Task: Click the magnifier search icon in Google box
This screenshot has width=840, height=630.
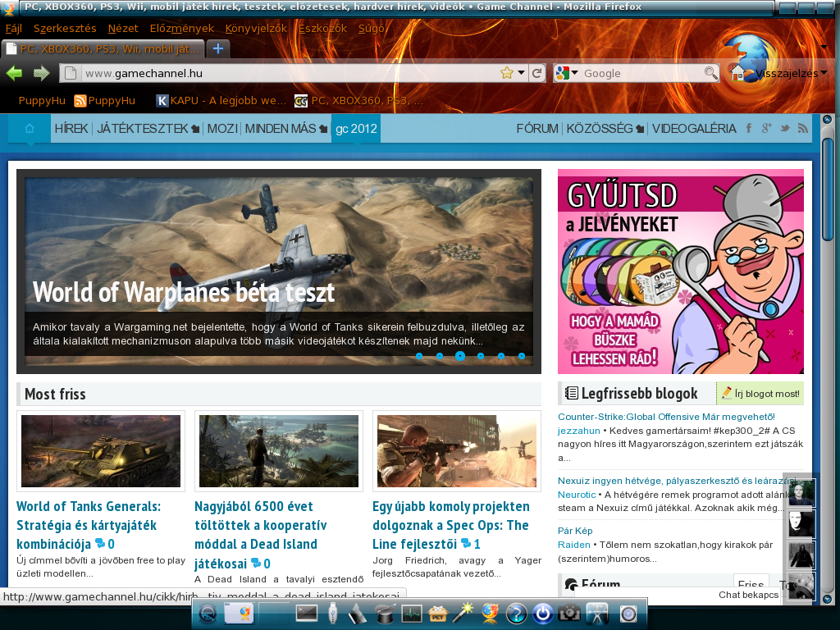Action: point(711,73)
